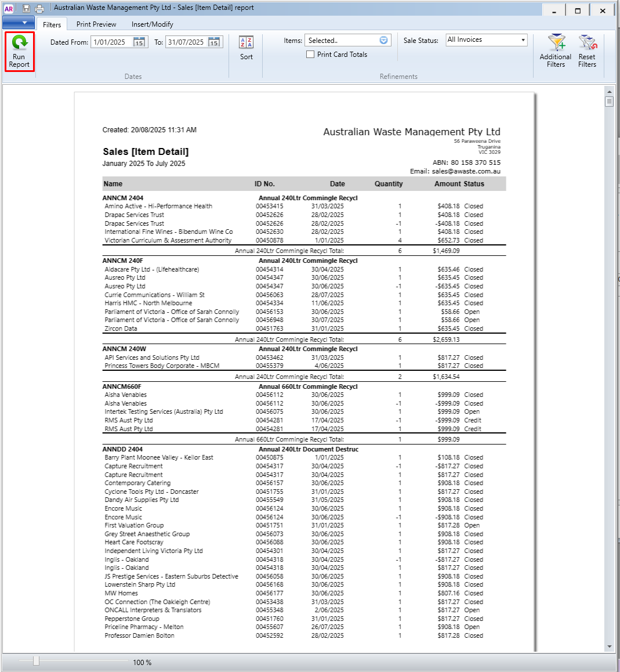Click the zoom slider handle at 100%
Screen dimensions: 620x672
pos(37,662)
